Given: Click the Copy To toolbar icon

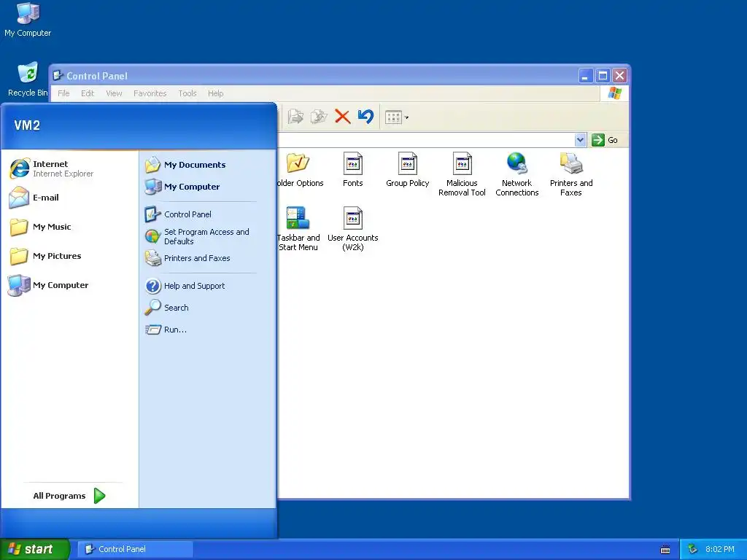Looking at the screenshot, I should tap(319, 117).
